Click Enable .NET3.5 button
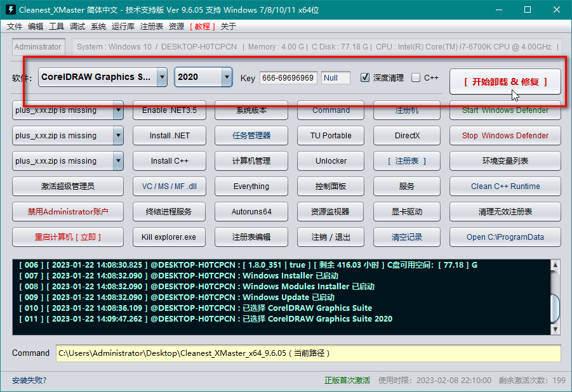Viewport: 572px width, 392px height. coord(170,110)
